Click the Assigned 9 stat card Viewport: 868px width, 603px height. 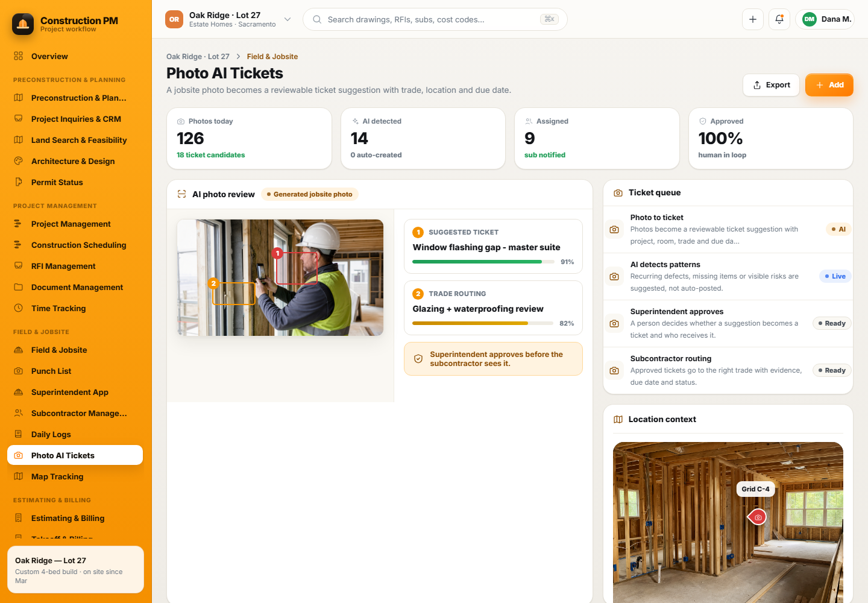tap(597, 139)
